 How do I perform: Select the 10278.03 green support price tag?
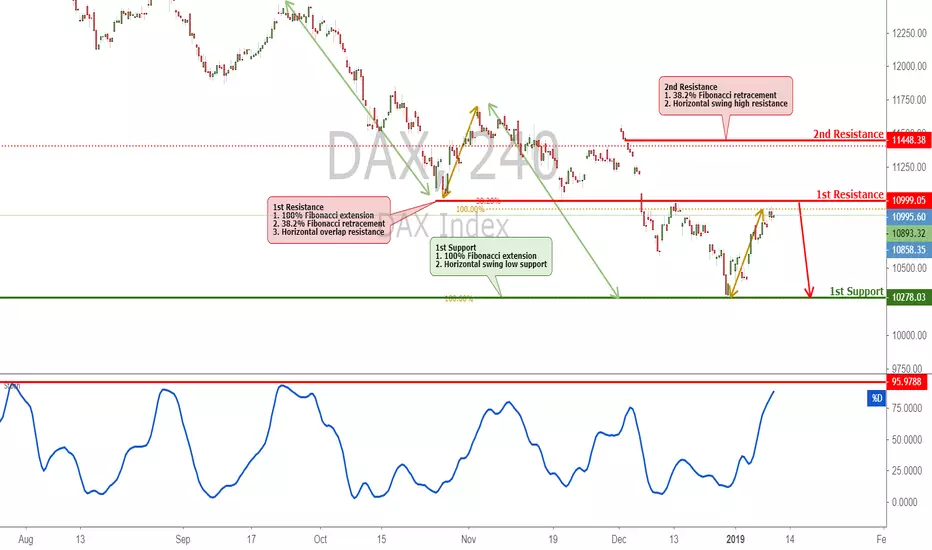[x=908, y=297]
